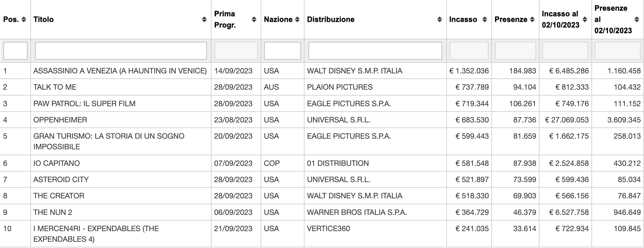This screenshot has height=248, width=644.
Task: Select the IO CAPITANO row
Action: point(322,163)
